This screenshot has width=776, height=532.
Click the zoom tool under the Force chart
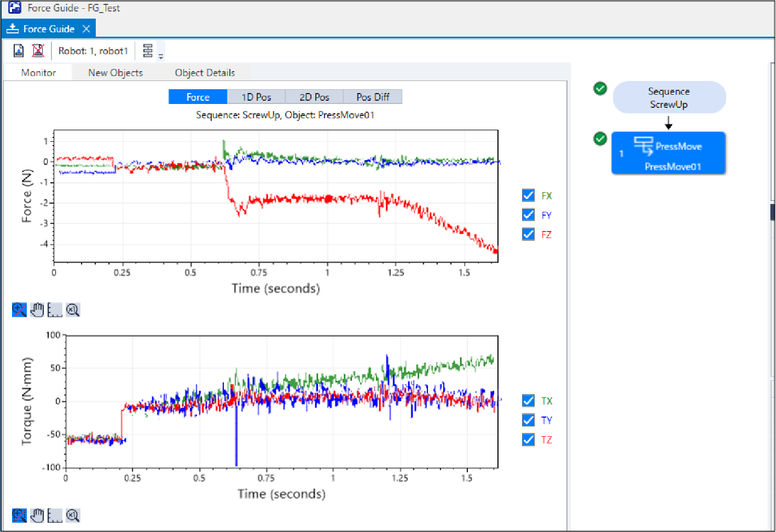[19, 310]
